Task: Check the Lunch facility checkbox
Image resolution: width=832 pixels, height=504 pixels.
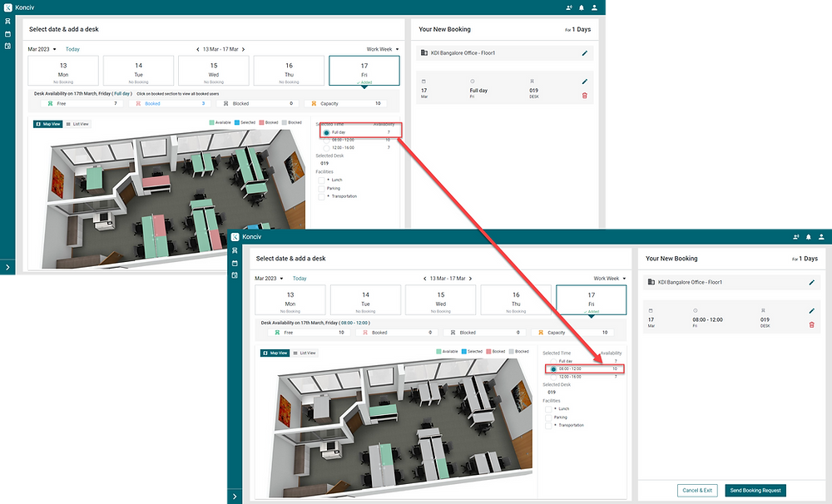Action: 549,409
